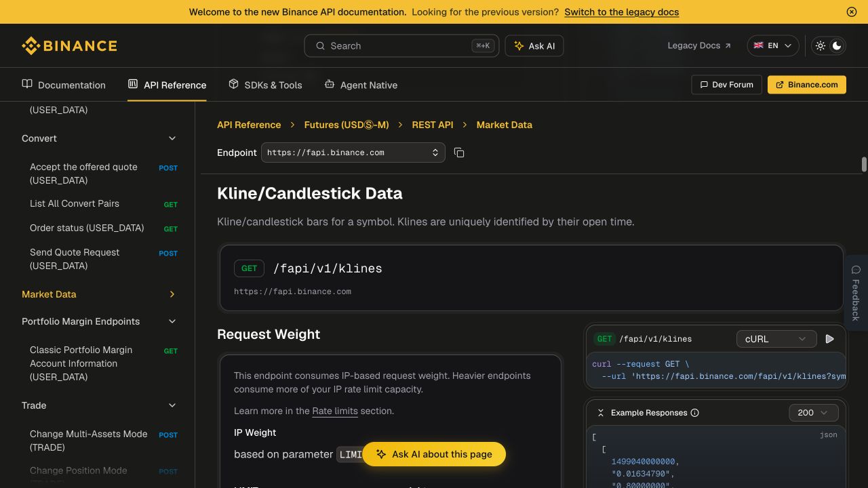Click the curl request code snippet
868x488 pixels.
(x=716, y=370)
